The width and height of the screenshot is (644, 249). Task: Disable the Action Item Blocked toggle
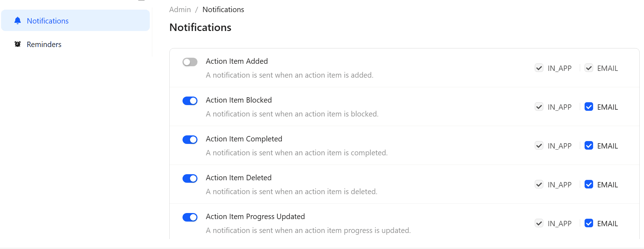(x=190, y=100)
